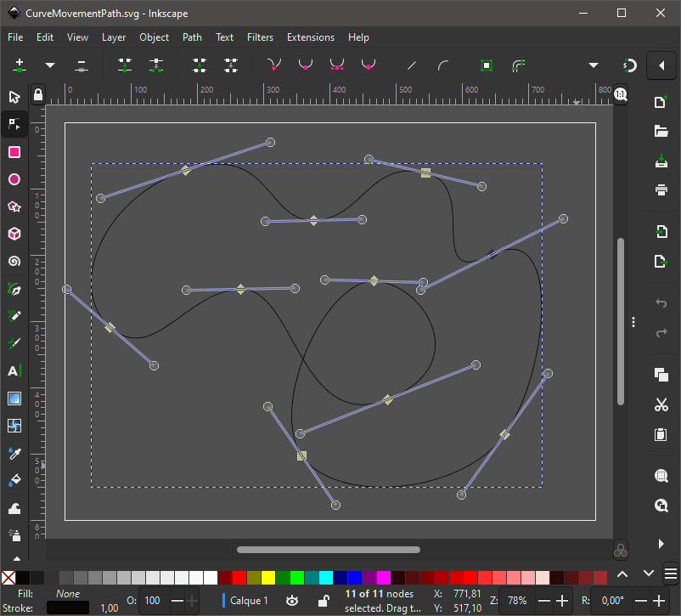
Task: Select the Node editing tool
Action: (14, 124)
